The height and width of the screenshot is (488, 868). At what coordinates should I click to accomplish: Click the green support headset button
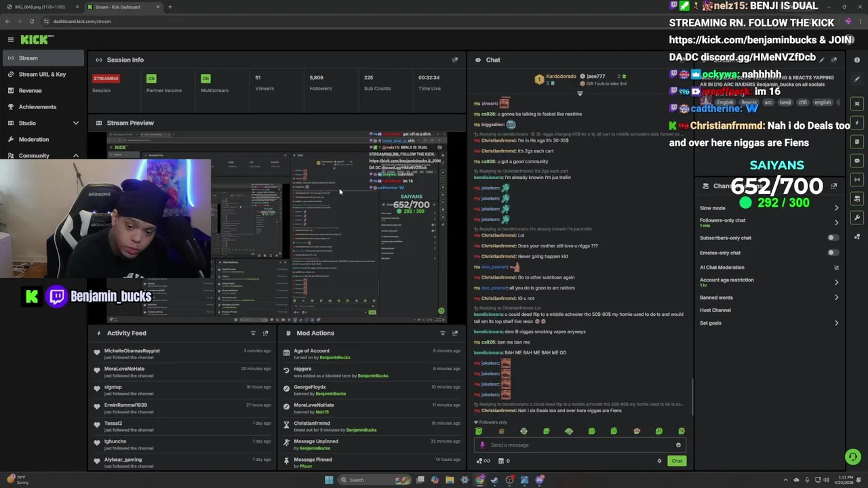[x=853, y=457]
